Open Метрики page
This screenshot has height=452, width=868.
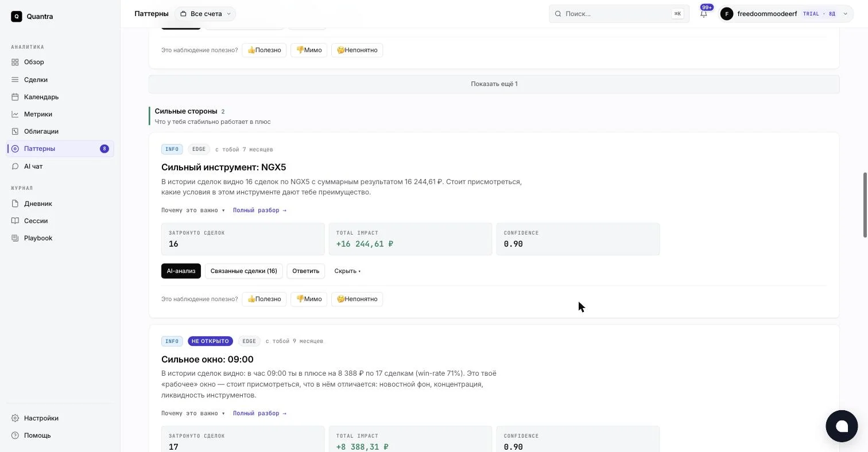[x=60, y=114]
